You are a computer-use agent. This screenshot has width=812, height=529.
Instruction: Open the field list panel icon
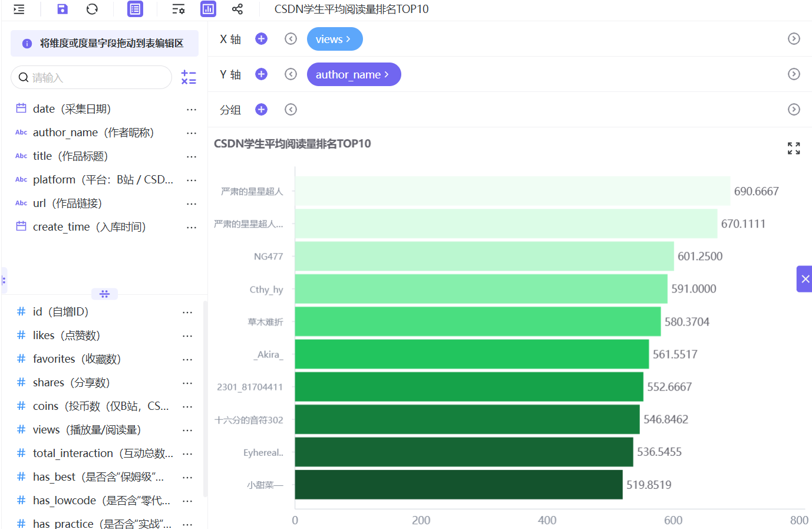(136, 9)
